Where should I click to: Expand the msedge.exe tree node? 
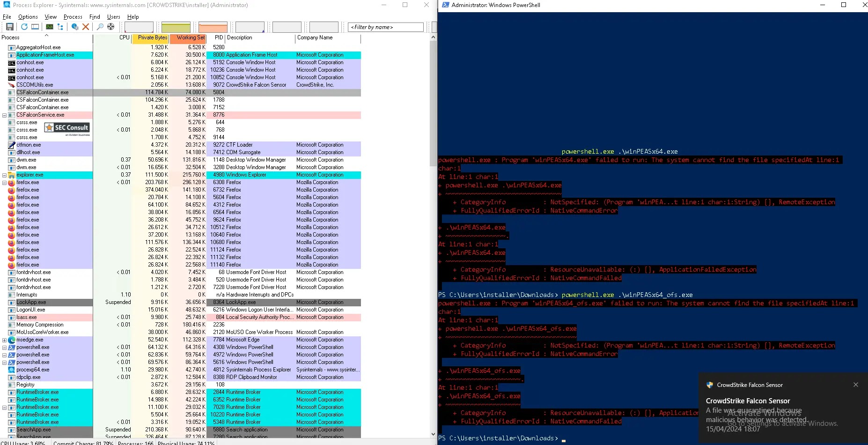[4, 340]
